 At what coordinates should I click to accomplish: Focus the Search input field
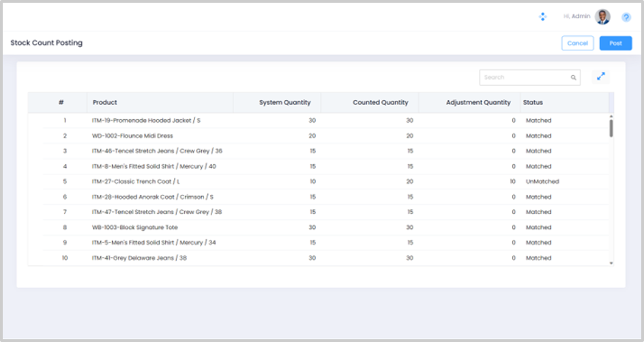525,78
